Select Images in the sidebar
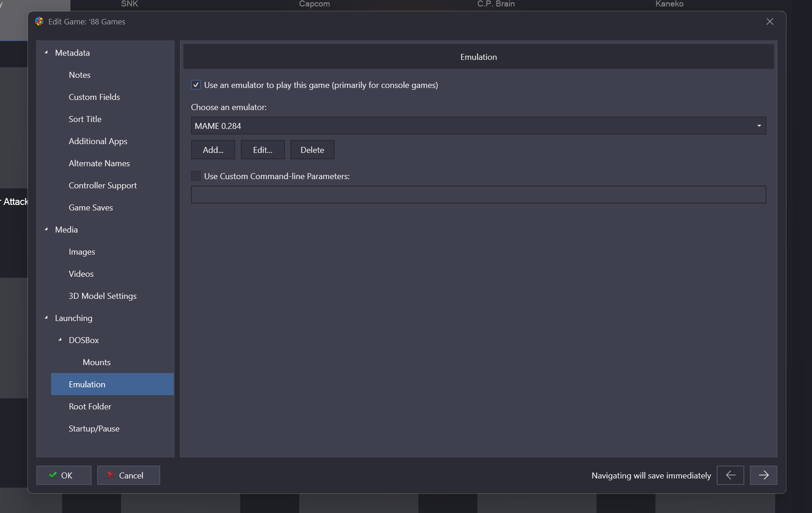 pos(82,252)
